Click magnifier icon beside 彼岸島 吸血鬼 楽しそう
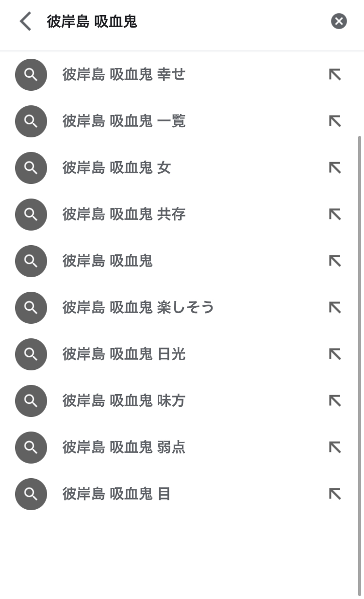The image size is (364, 599). coord(31,308)
